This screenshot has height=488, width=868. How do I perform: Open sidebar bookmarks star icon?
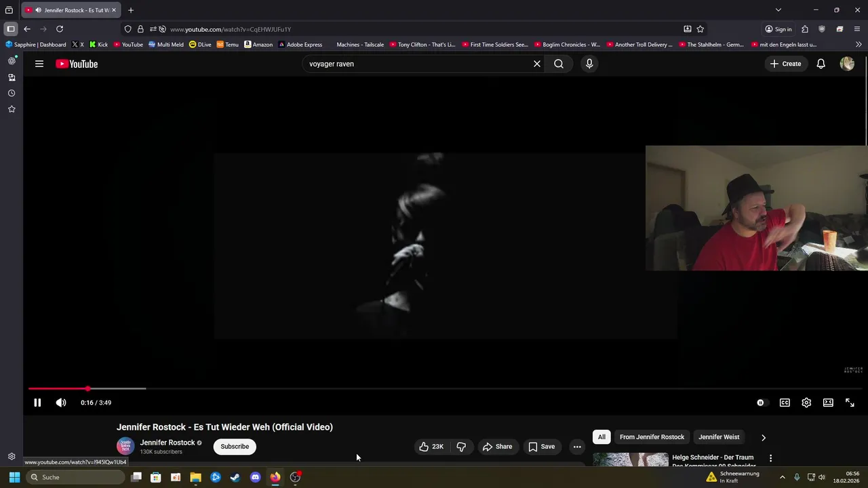click(12, 109)
